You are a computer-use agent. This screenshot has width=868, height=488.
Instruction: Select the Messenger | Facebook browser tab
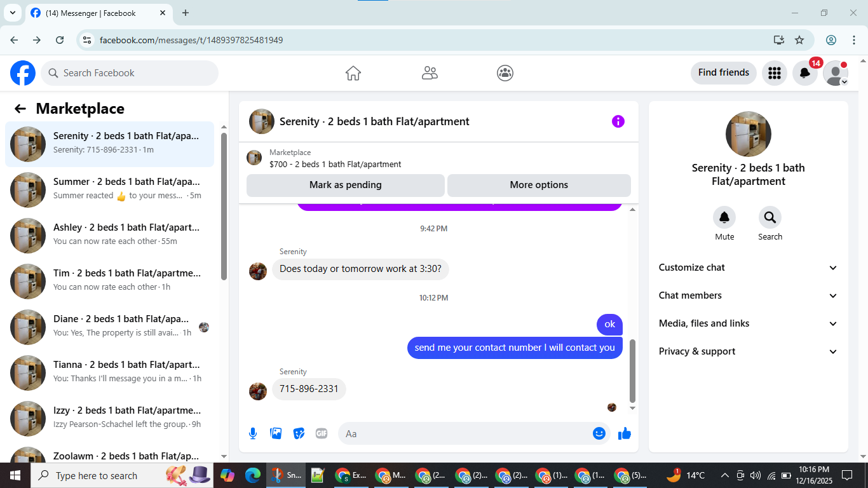pyautogui.click(x=98, y=13)
